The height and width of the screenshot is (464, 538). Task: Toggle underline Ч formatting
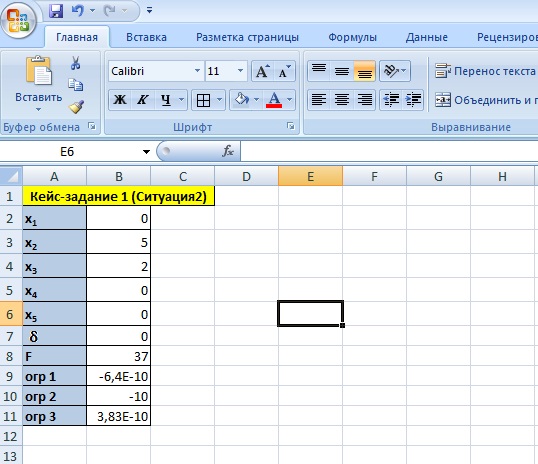[x=166, y=100]
